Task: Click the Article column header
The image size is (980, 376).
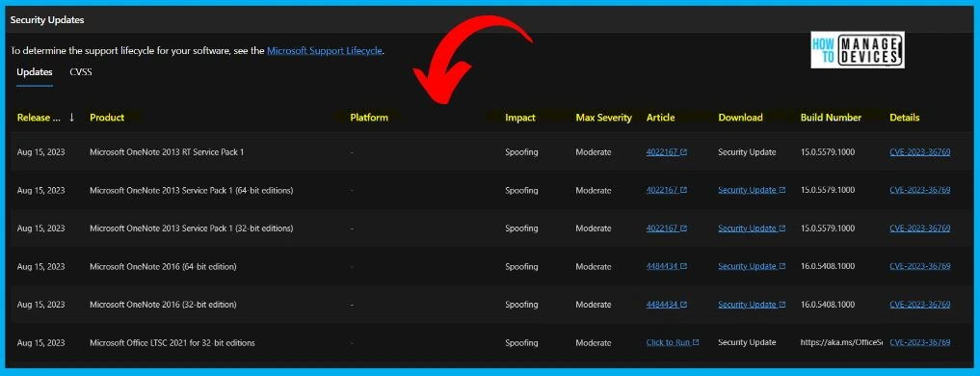Action: pyautogui.click(x=661, y=117)
